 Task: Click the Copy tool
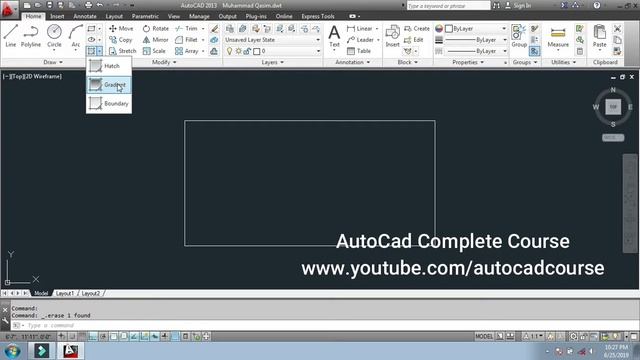pyautogui.click(x=120, y=40)
